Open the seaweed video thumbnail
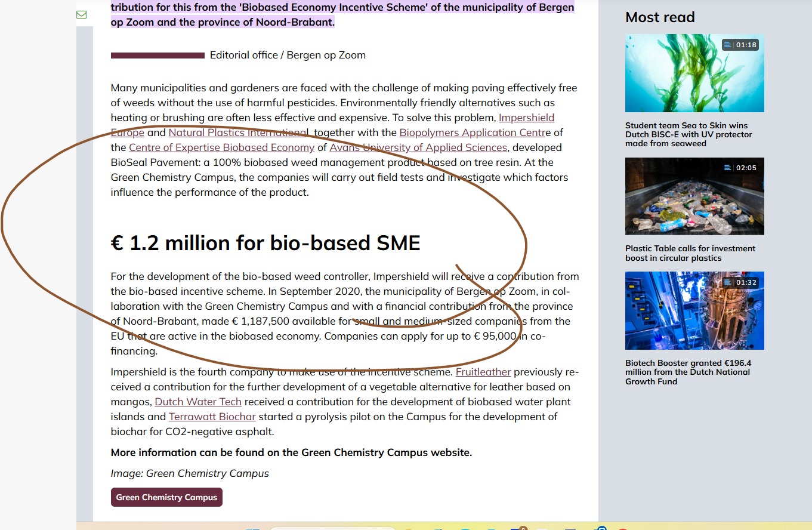Screen dimensions: 812x530 [x=694, y=73]
